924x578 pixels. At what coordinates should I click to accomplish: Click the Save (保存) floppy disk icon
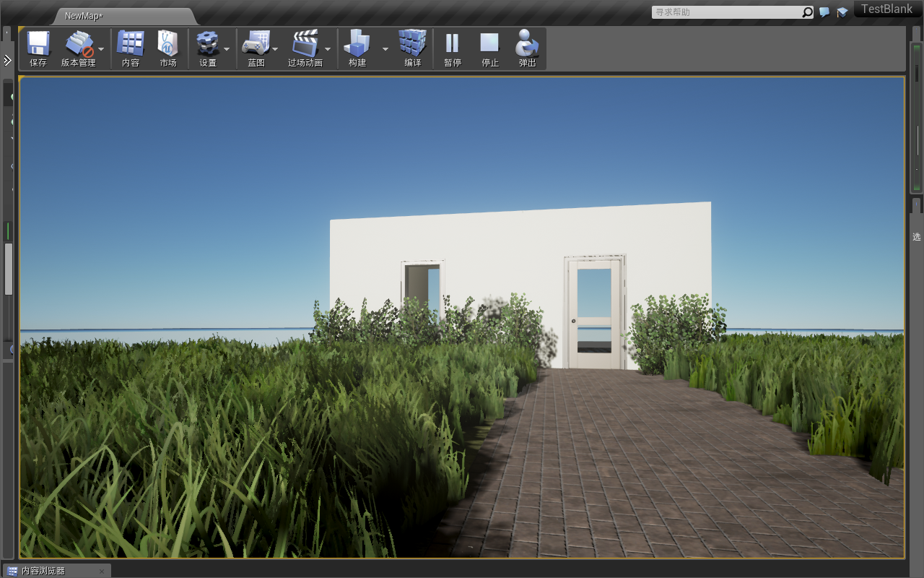tap(38, 45)
